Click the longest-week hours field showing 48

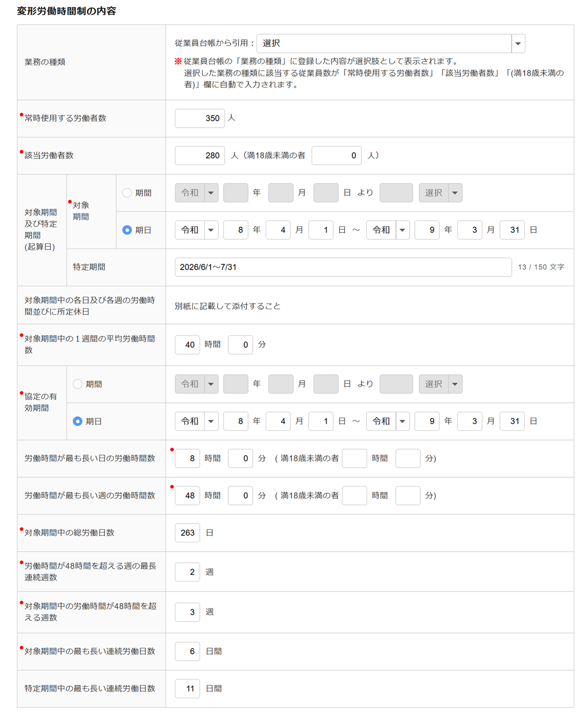click(x=187, y=496)
